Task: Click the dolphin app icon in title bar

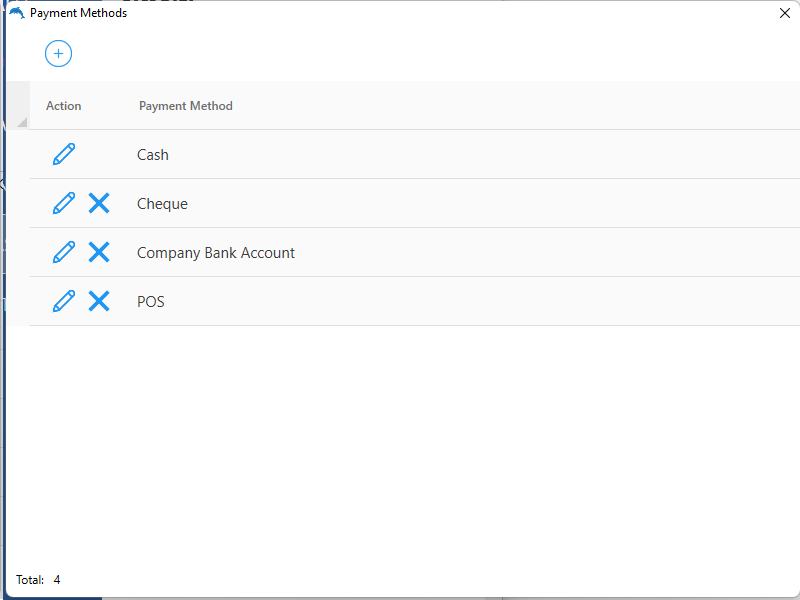Action: click(16, 13)
